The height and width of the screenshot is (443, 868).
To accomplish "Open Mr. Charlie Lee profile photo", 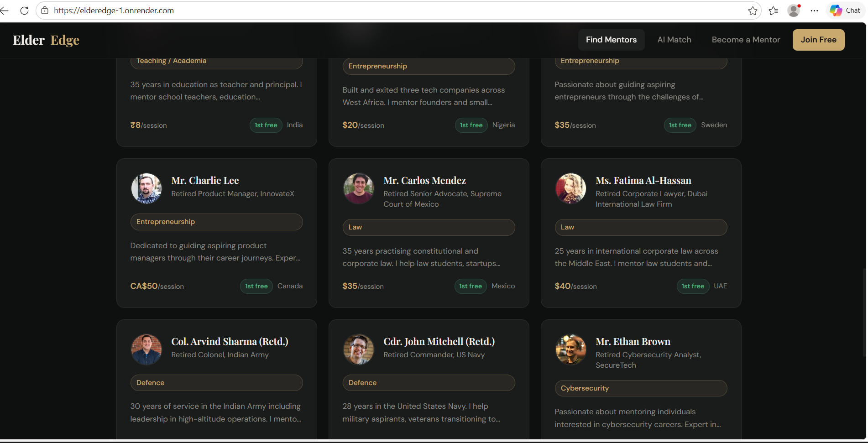I will click(x=146, y=188).
